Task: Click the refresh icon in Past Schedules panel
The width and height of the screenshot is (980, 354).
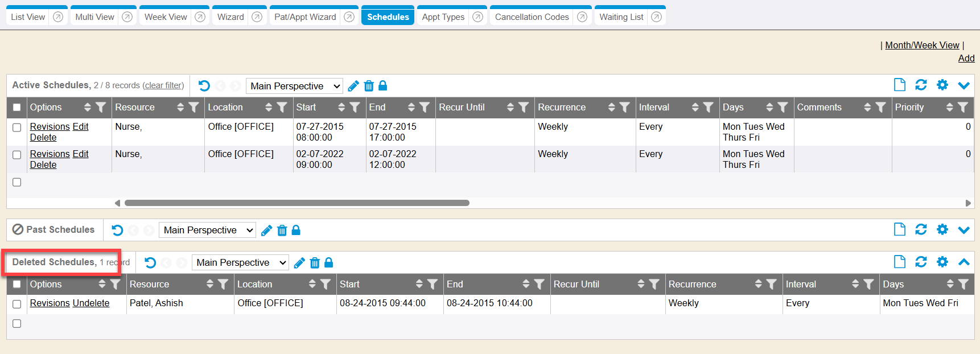Action: tap(921, 229)
